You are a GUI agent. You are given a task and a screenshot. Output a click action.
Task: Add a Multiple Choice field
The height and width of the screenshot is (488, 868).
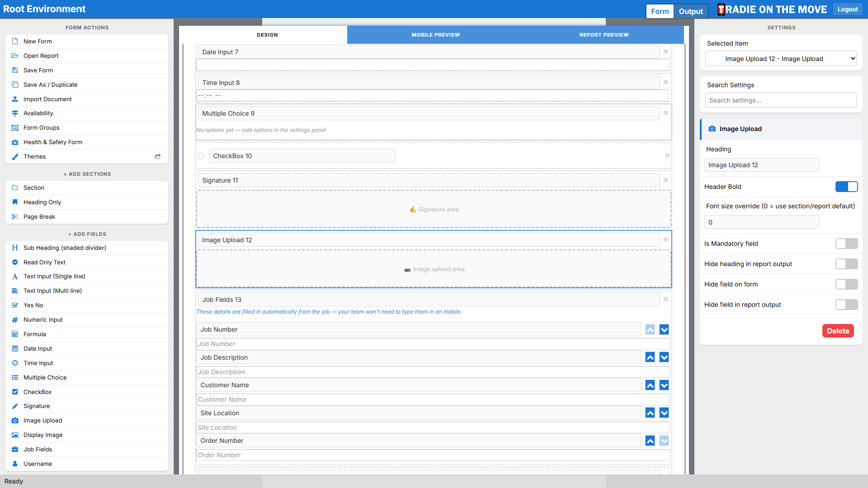(87, 378)
